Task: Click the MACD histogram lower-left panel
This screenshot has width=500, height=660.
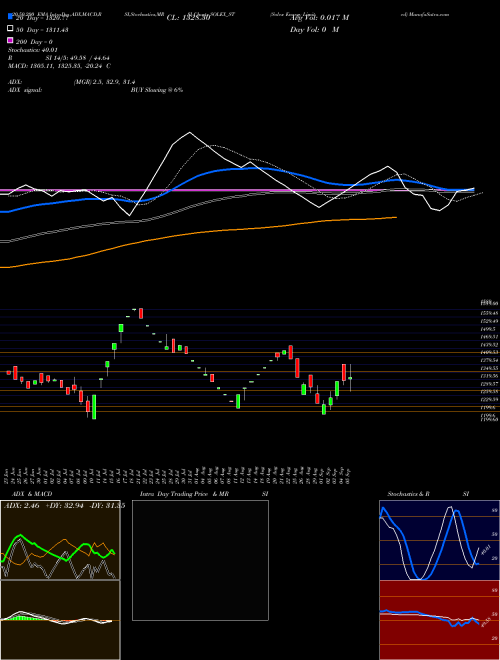Action: (60, 620)
